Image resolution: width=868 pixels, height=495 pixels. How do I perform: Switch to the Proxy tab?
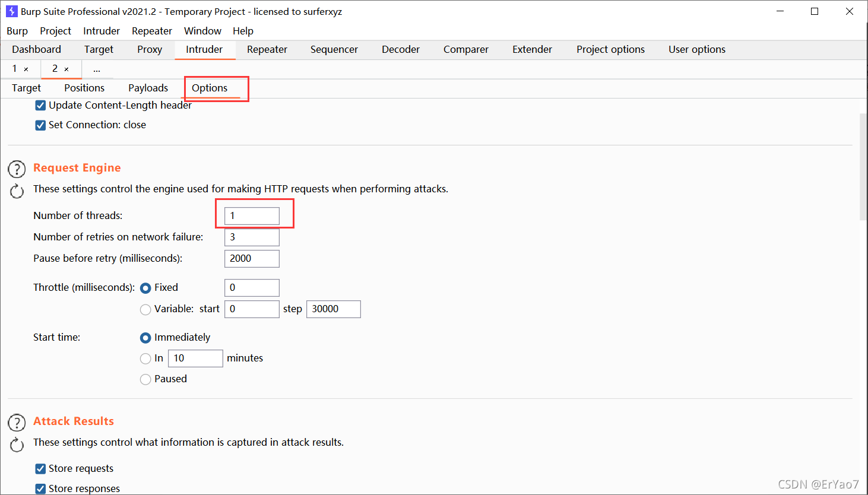point(150,50)
